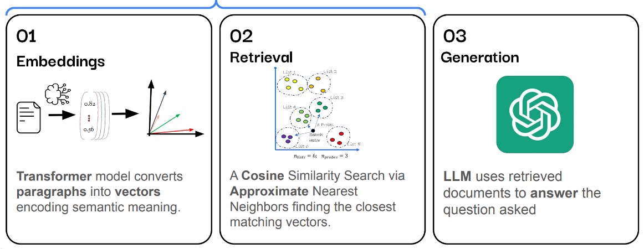
Task: Click the Embeddings heading
Action: (x=60, y=61)
